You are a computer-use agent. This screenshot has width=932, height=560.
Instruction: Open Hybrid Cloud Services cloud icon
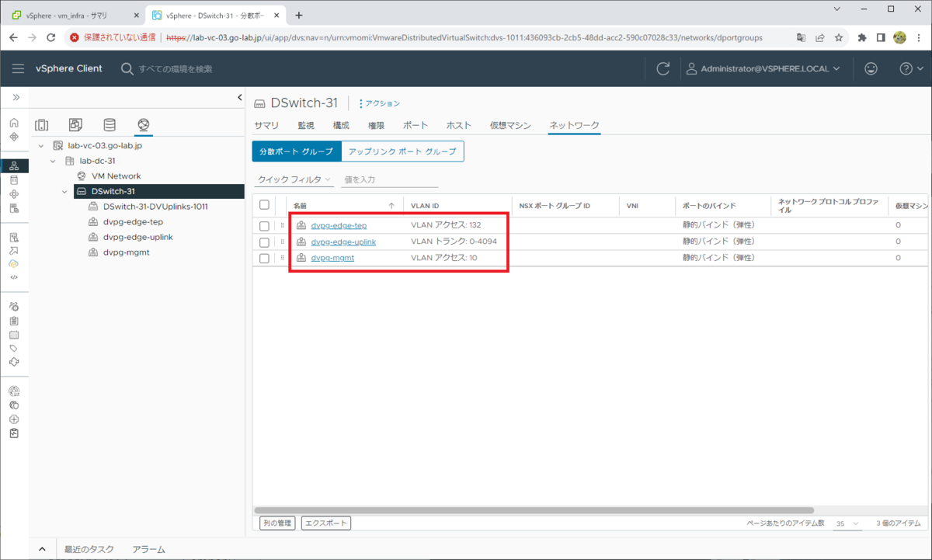[14, 263]
